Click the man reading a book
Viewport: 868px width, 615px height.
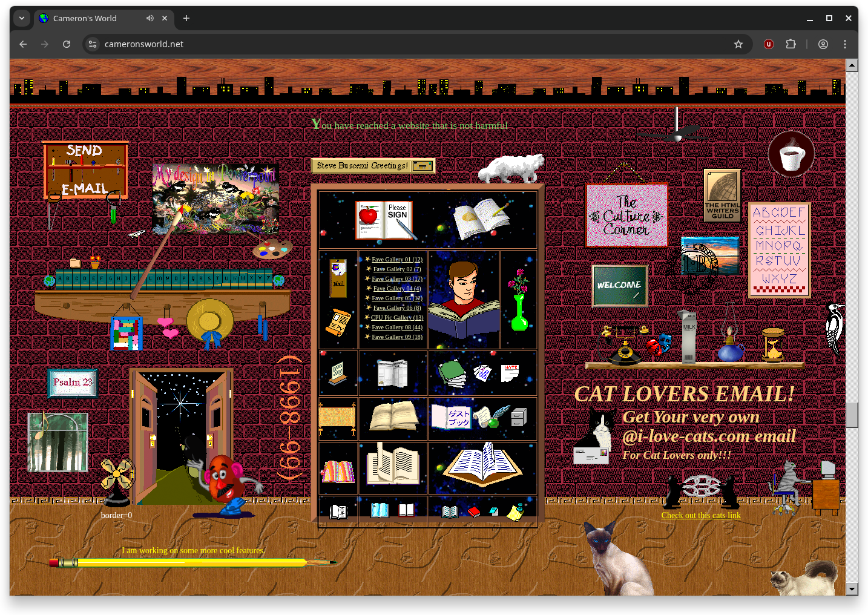(464, 300)
